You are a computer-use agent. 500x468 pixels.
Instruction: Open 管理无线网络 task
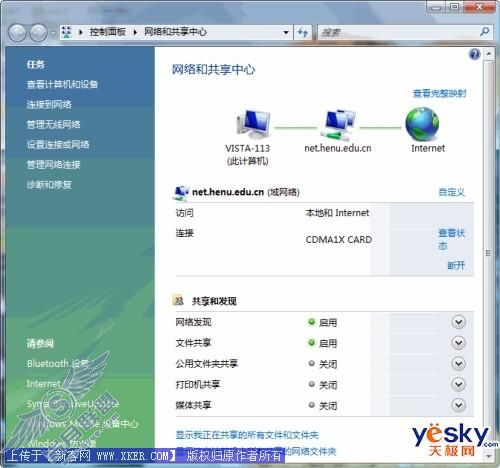53,124
